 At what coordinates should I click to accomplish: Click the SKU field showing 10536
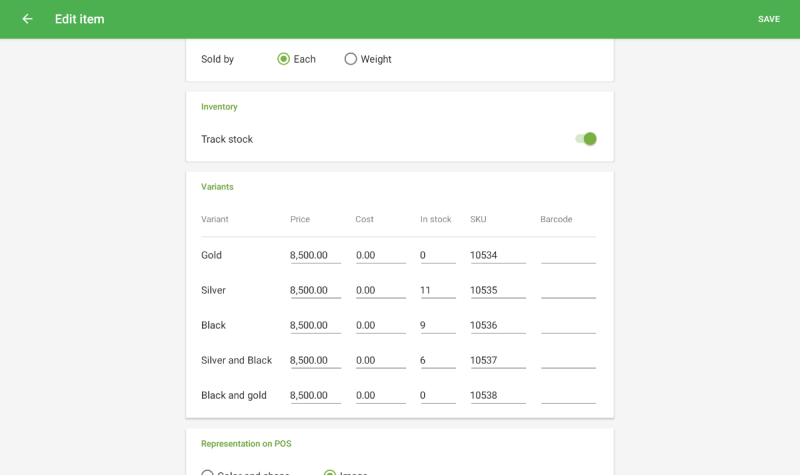click(x=497, y=325)
